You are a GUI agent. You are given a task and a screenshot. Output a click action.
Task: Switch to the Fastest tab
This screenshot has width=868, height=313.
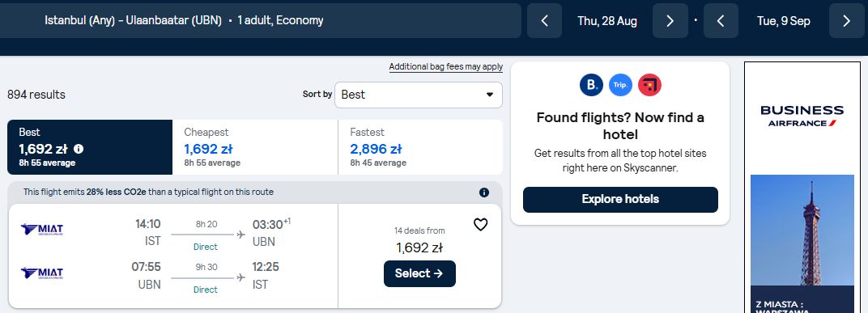(420, 147)
